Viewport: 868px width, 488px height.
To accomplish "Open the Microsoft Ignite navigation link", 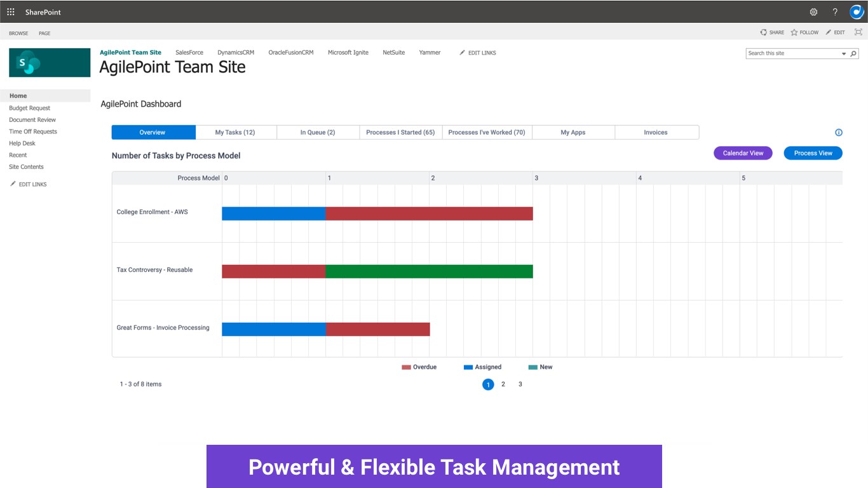I will coord(348,53).
